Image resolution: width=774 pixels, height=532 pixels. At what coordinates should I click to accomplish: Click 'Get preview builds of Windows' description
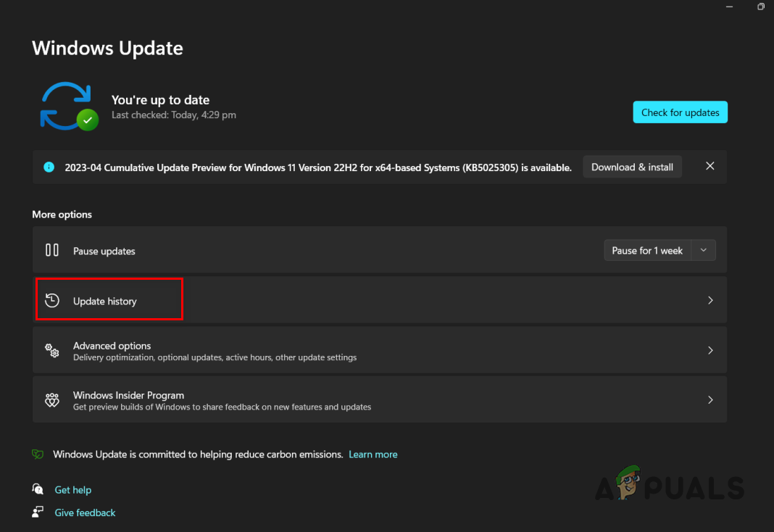222,407
